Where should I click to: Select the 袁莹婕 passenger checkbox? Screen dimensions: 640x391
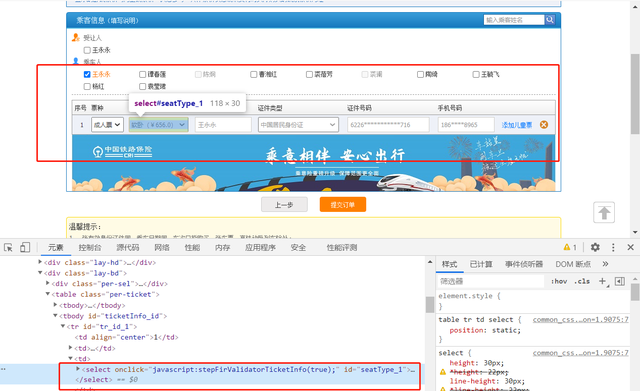tap(142, 87)
